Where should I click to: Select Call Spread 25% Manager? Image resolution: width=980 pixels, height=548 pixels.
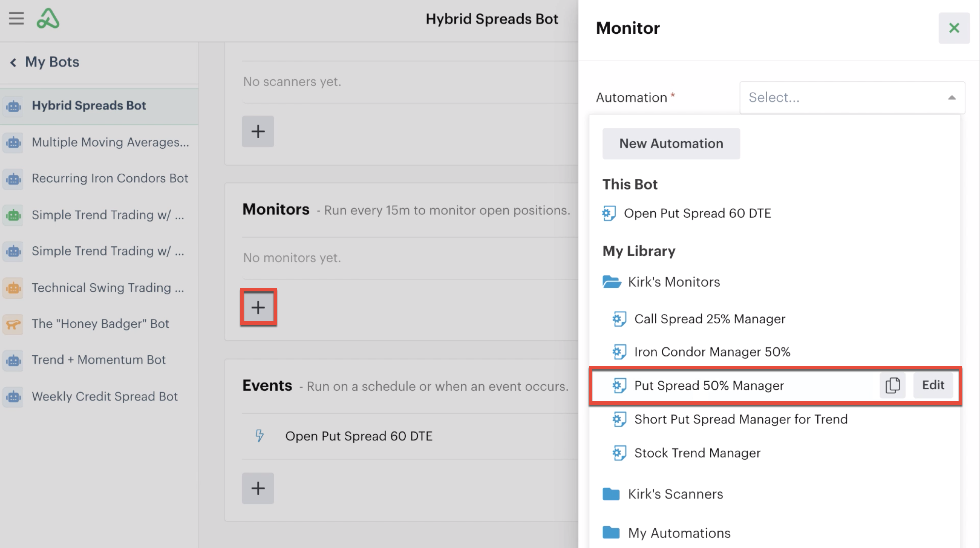(x=709, y=319)
